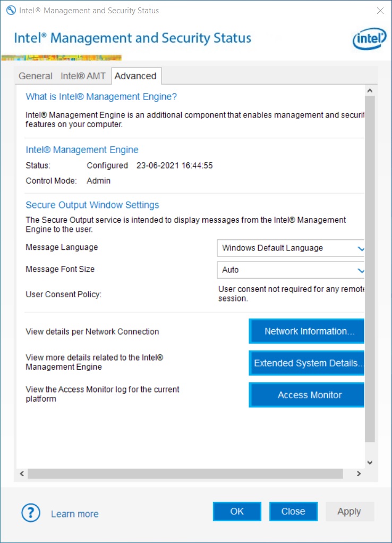The width and height of the screenshot is (392, 543).
Task: Click the horizontal scrollbar right arrow
Action: click(x=360, y=473)
